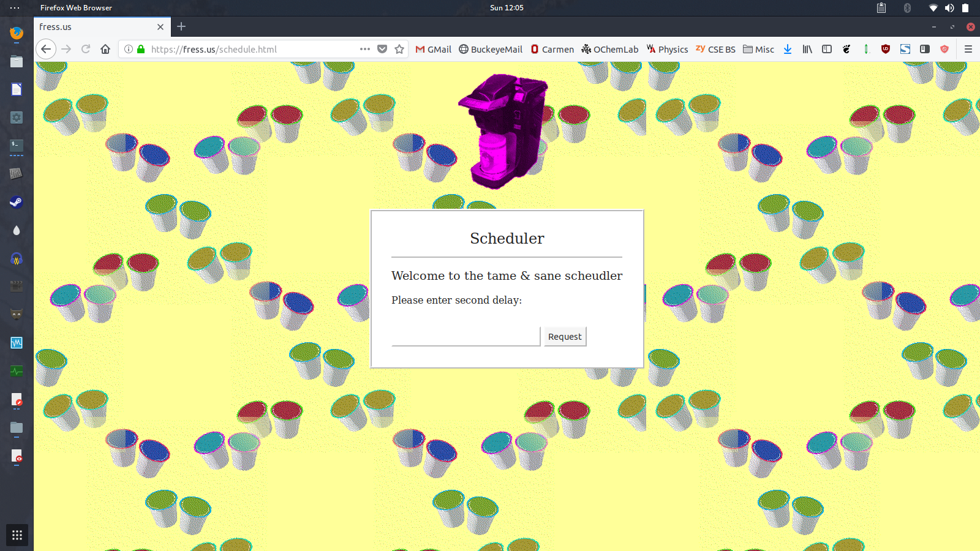980x551 pixels.
Task: Bookmark this page with the star
Action: pyautogui.click(x=399, y=49)
